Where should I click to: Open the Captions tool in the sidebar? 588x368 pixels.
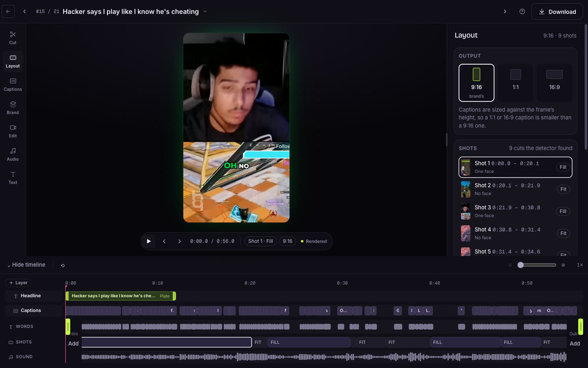13,84
